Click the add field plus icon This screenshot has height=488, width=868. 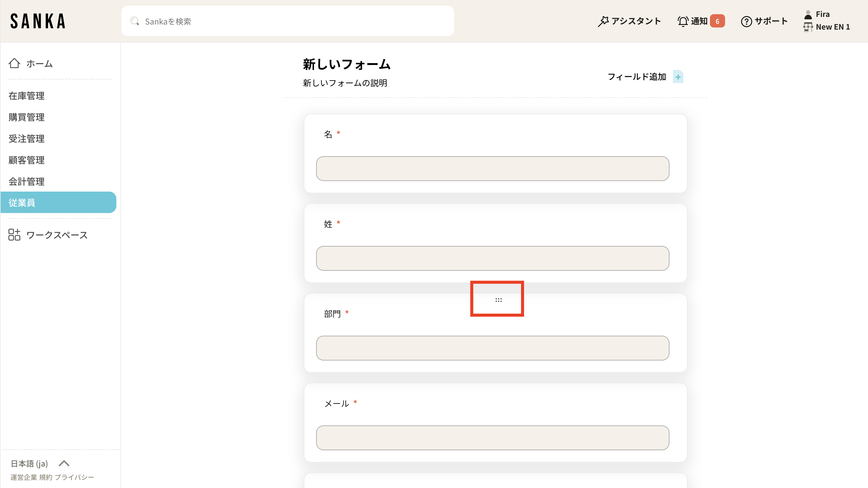(x=678, y=77)
